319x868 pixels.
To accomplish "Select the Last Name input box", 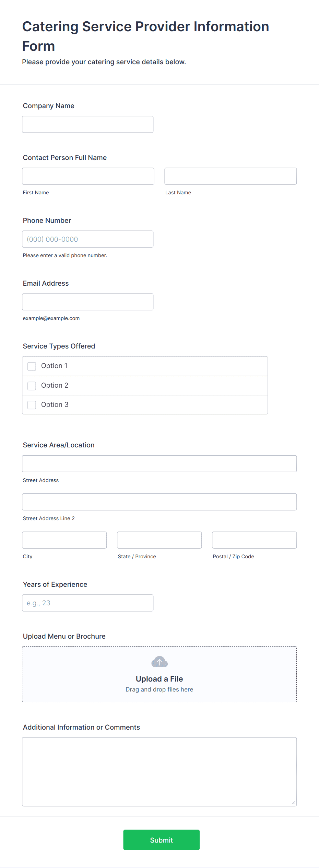I will coord(231,176).
